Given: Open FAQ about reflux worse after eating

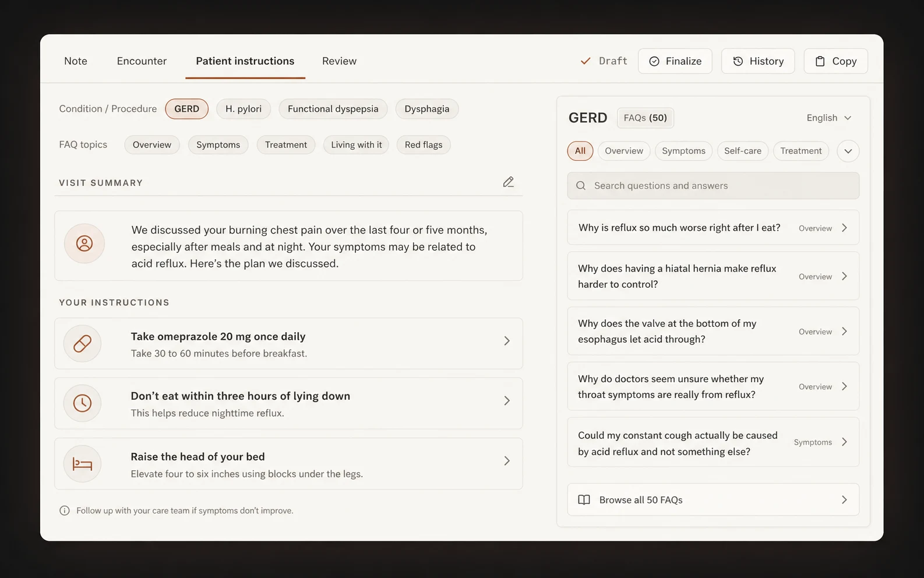Looking at the screenshot, I should pos(713,228).
